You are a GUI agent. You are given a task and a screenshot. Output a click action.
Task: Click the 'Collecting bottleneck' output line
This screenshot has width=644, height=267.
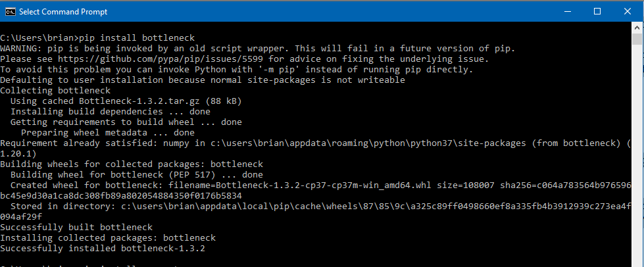coord(53,90)
